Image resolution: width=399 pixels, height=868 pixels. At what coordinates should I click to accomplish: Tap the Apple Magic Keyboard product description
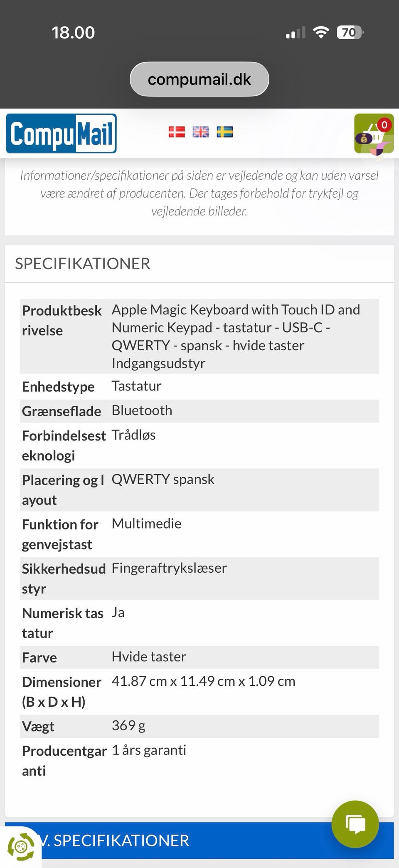click(x=235, y=336)
